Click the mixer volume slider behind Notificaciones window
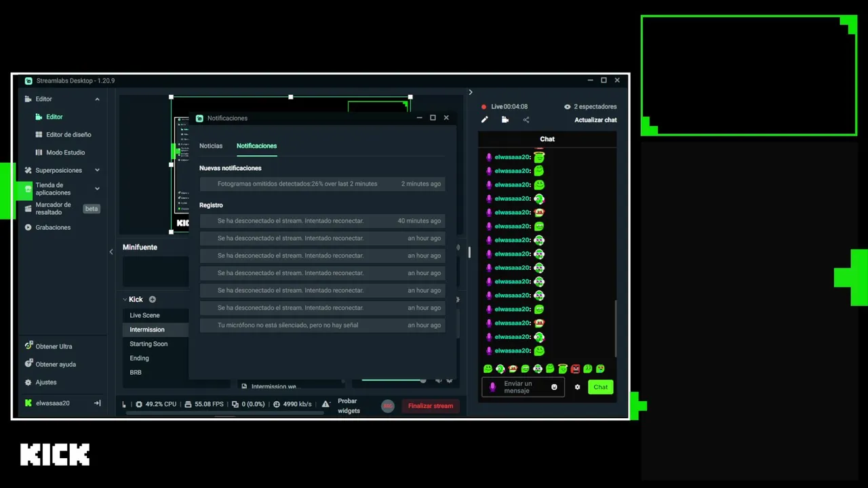868x488 pixels. 394,380
